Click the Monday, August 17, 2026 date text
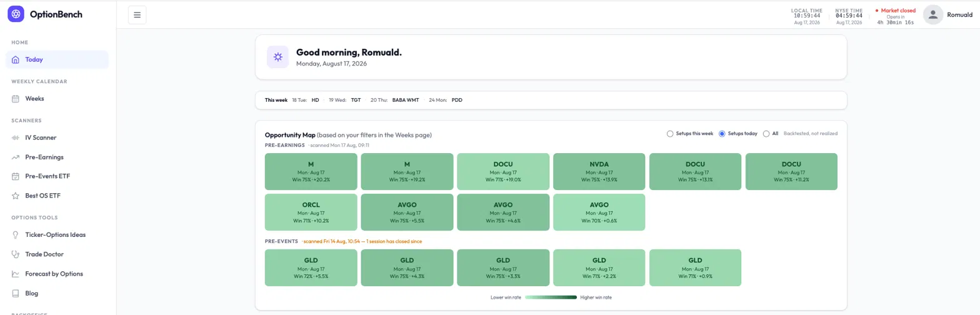980x315 pixels. tap(331, 64)
